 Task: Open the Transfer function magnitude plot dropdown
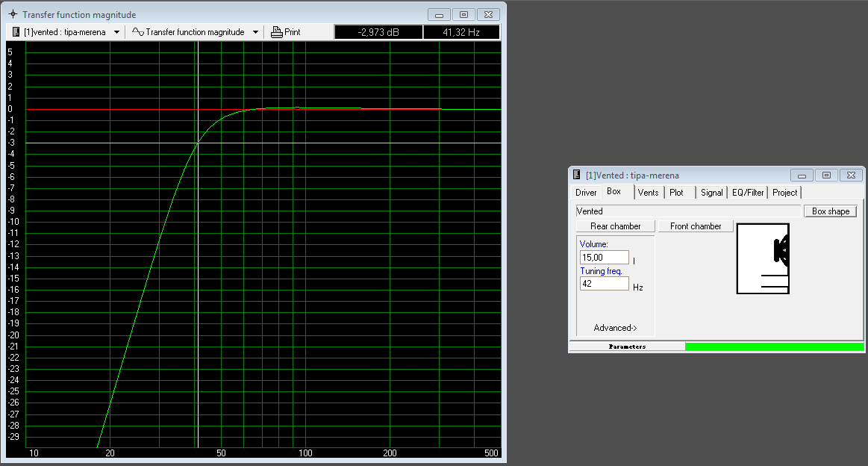coord(255,32)
